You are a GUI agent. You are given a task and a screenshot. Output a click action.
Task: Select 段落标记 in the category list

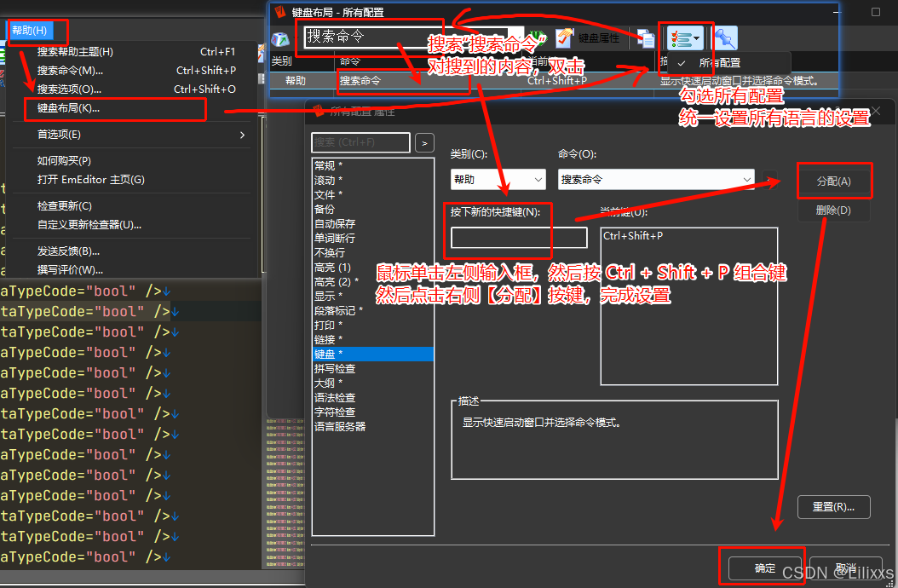pos(372,311)
